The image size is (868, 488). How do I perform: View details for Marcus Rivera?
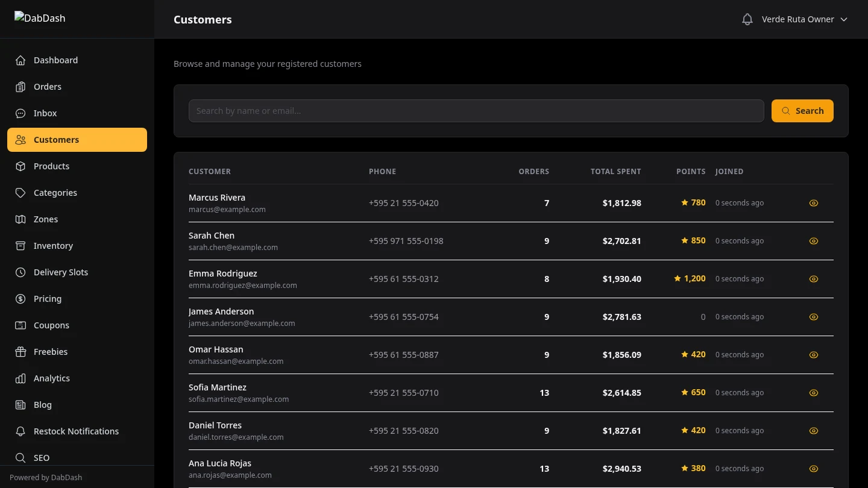[x=813, y=203]
